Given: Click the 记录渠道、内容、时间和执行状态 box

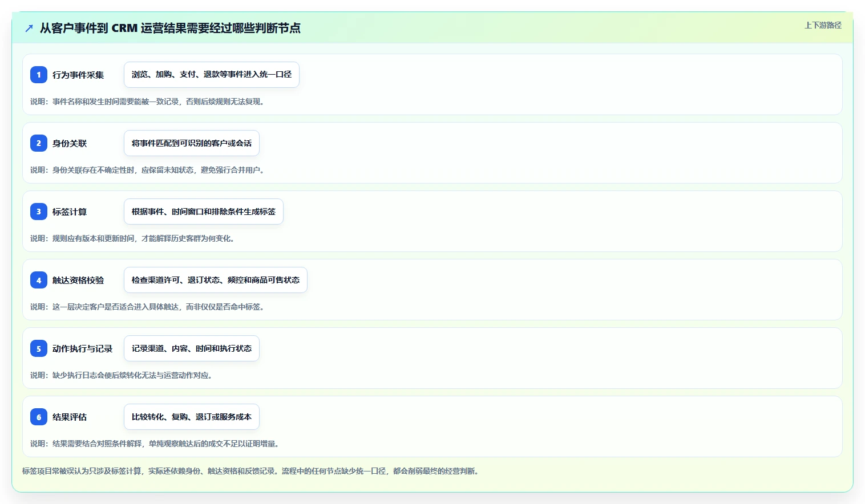Looking at the screenshot, I should click(192, 348).
